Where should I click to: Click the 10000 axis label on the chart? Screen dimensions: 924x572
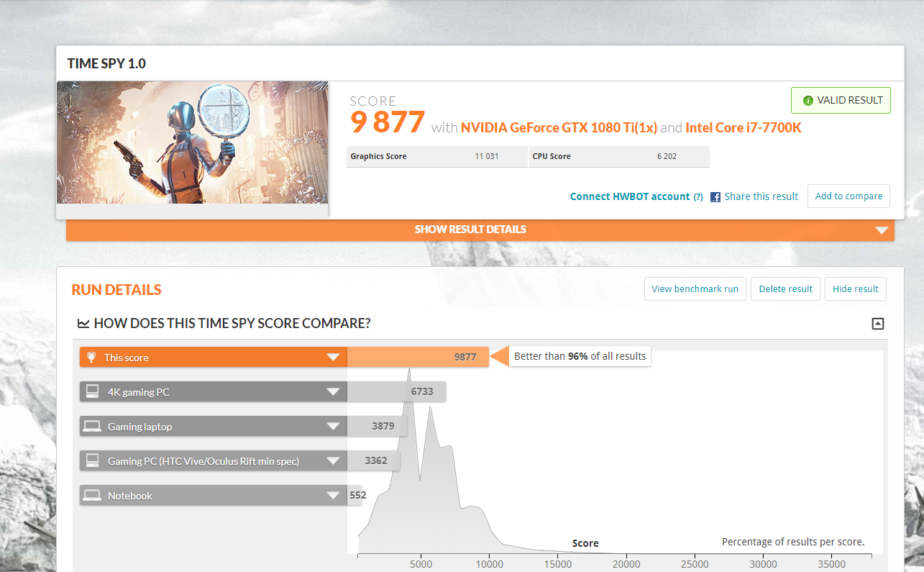489,565
